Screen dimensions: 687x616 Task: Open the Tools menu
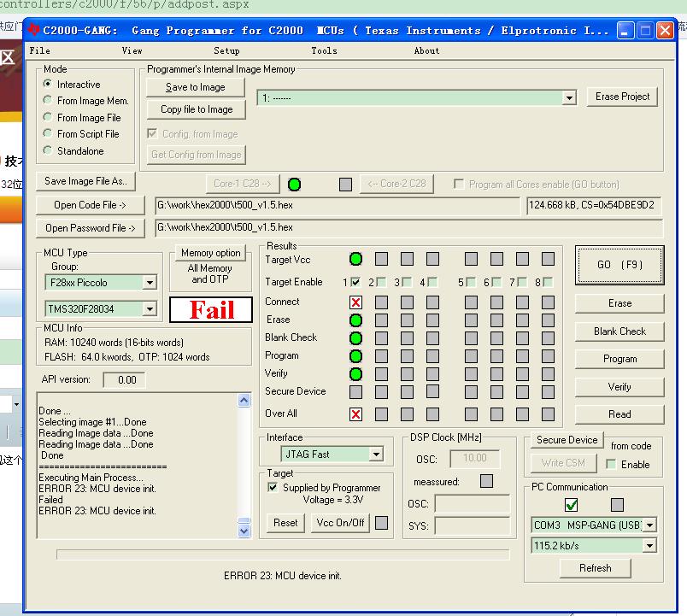(x=324, y=50)
